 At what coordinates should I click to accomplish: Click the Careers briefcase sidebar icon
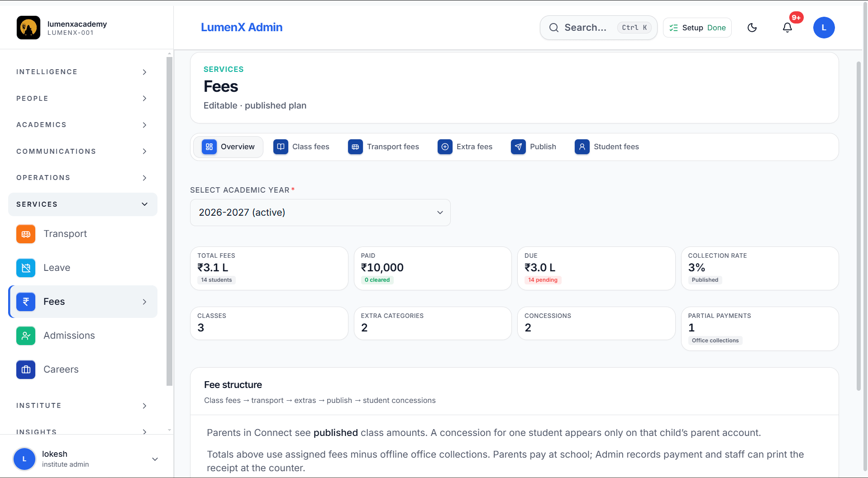click(26, 369)
